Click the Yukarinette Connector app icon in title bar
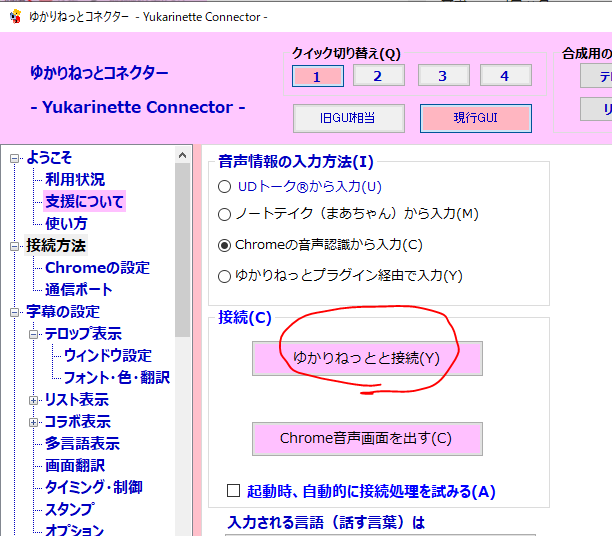 pyautogui.click(x=15, y=17)
